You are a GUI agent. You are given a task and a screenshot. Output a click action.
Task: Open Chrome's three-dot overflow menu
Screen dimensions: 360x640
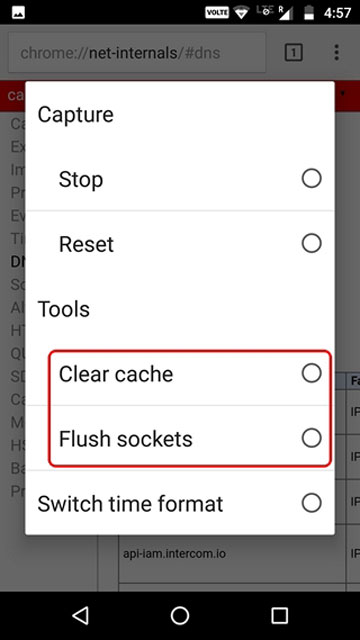coord(336,53)
